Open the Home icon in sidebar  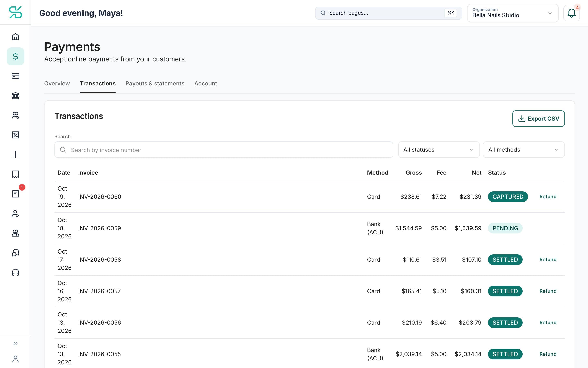click(15, 37)
